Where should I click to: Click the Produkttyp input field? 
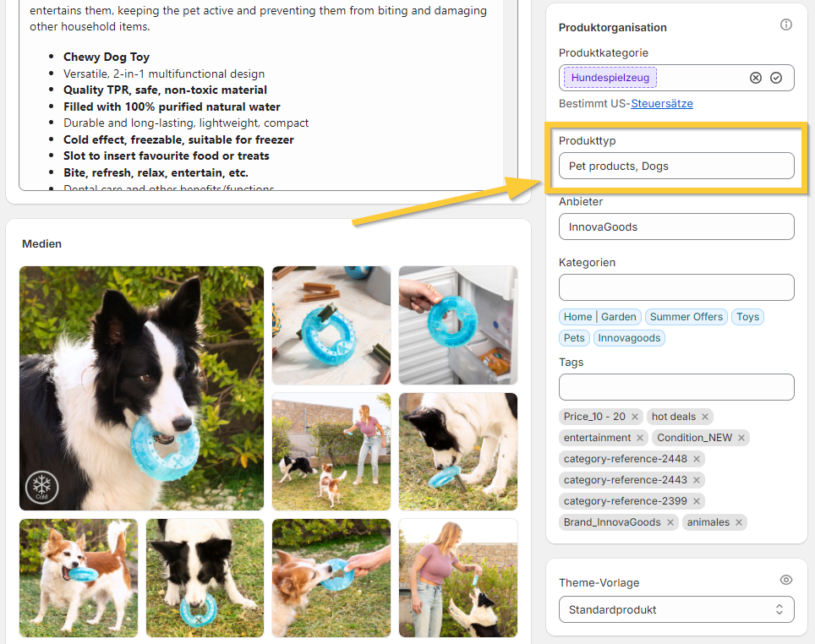click(x=676, y=166)
